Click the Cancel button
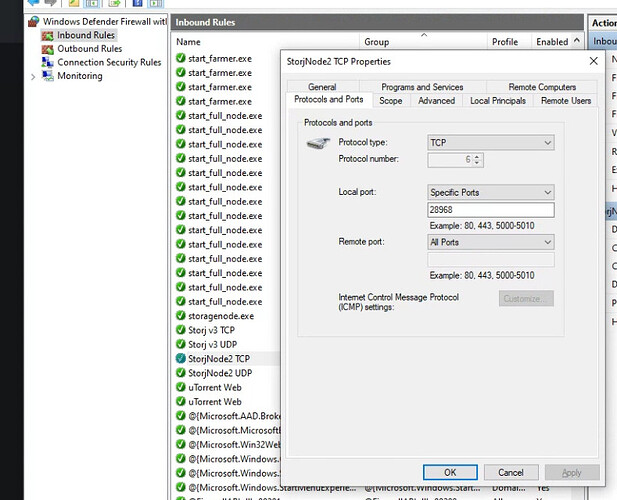This screenshot has width=617, height=500. tap(510, 472)
